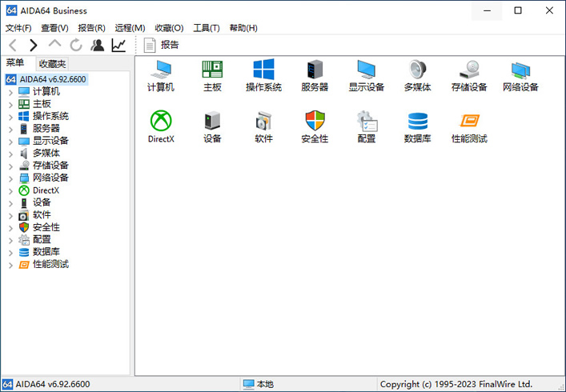Click the forward arrow toolbar button
The width and height of the screenshot is (566, 392).
[x=33, y=45]
